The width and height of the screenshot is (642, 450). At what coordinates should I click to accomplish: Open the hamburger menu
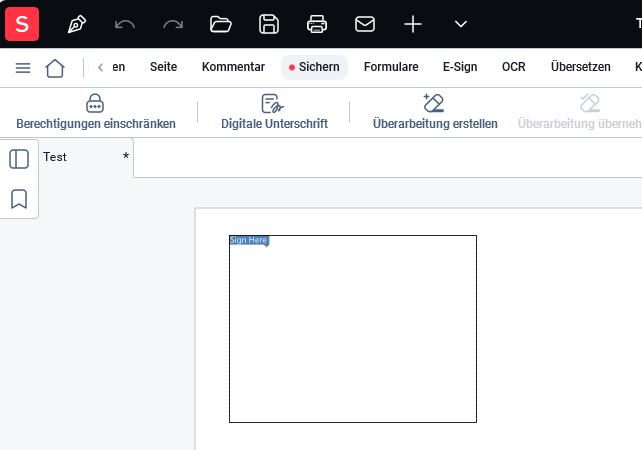coord(23,68)
